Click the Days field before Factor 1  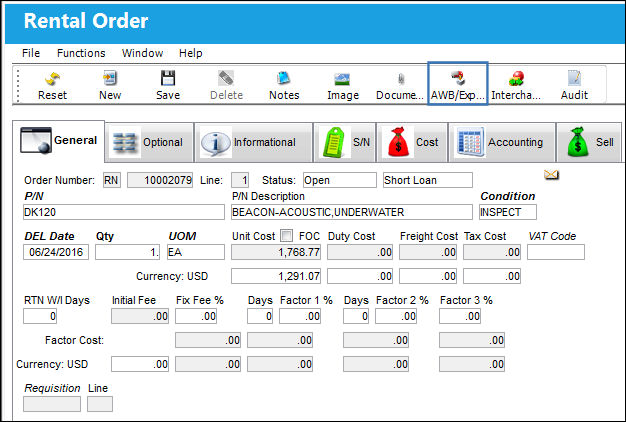(x=260, y=316)
